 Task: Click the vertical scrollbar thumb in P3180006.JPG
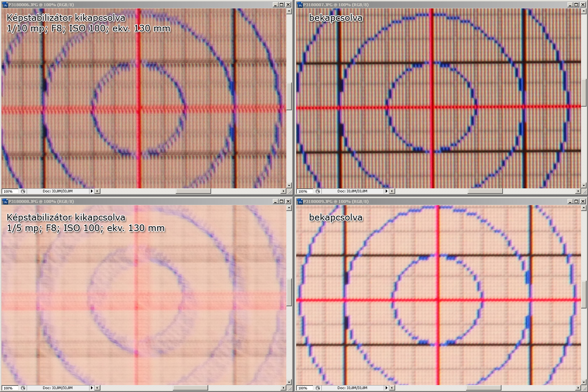(x=289, y=96)
